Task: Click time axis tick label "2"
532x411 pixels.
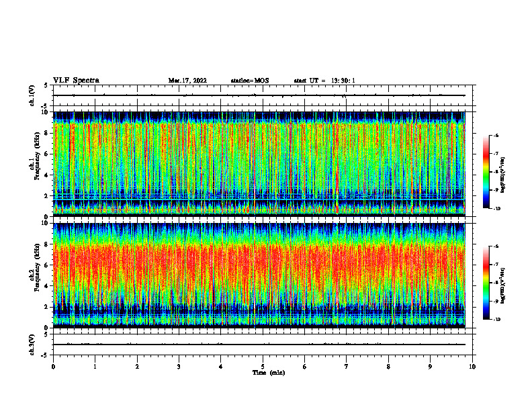Action: (137, 367)
